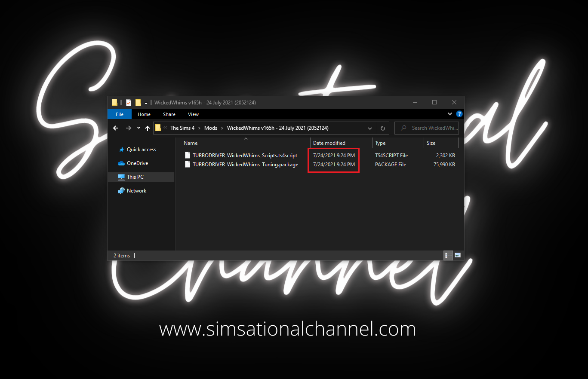The width and height of the screenshot is (588, 379).
Task: Click the Scripts.ts4script file icon
Action: tap(187, 155)
